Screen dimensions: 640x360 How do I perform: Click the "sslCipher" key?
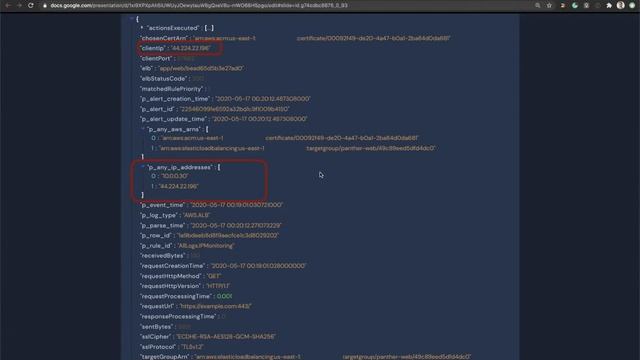pyautogui.click(x=155, y=337)
